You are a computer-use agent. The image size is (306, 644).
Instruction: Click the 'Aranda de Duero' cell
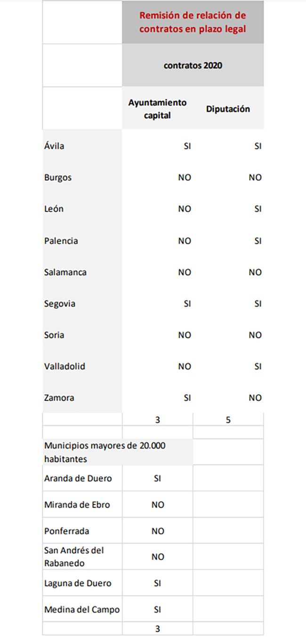(78, 478)
